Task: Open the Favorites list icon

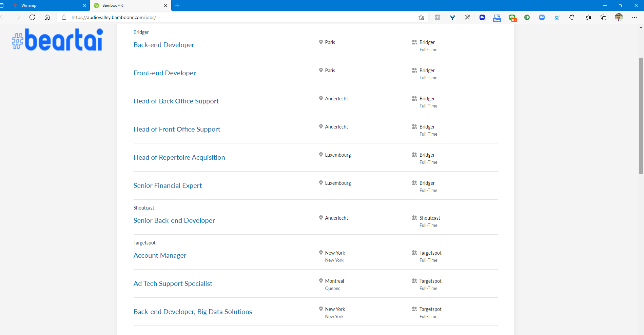Action: 588,17
